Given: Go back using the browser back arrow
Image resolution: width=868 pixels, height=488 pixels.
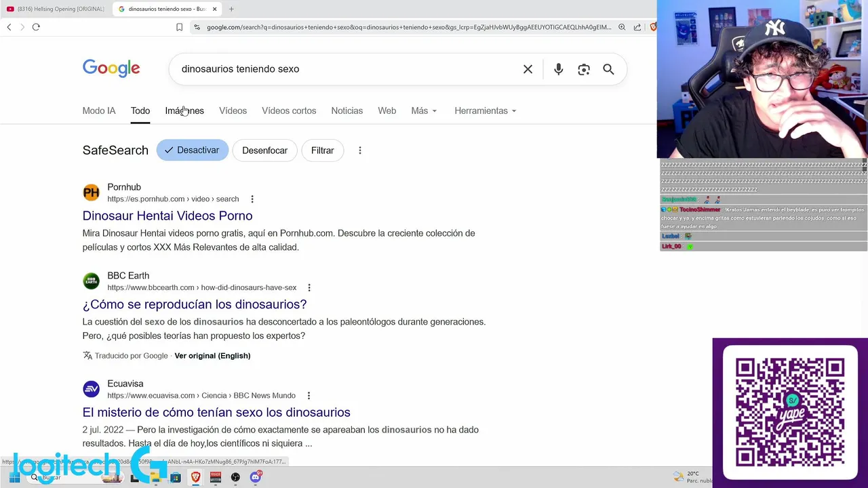Looking at the screenshot, I should [9, 27].
